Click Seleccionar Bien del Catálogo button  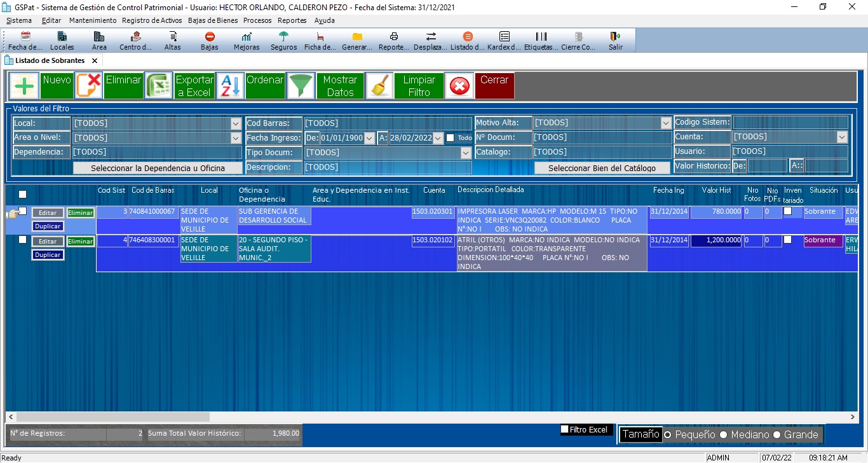[x=602, y=168]
